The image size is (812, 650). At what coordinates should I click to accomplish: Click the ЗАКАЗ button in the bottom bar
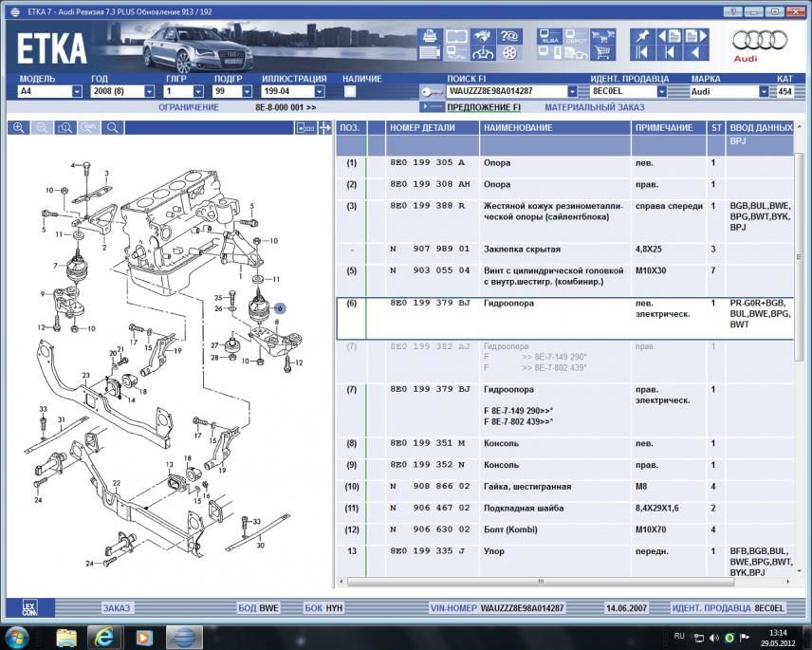coord(117,607)
